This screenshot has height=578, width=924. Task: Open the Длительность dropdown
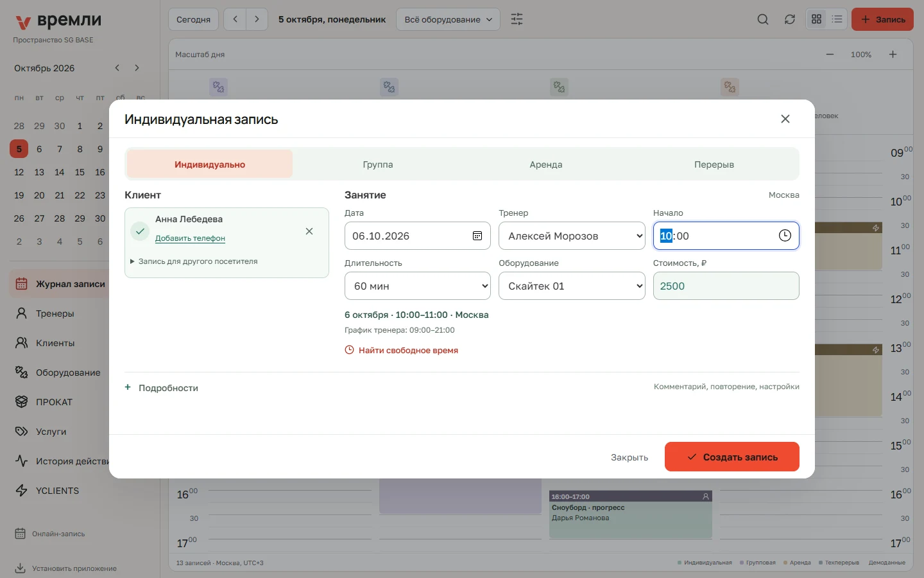tap(418, 286)
